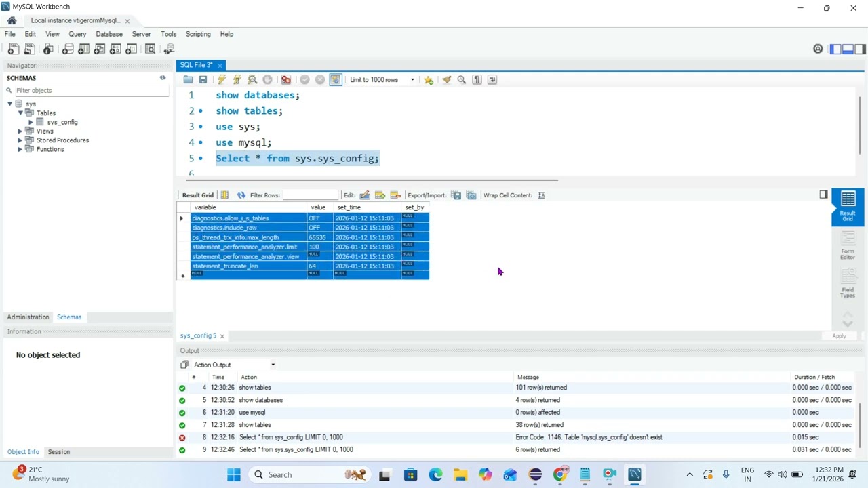Select the Result Grid view button
This screenshot has width=868, height=488.
pyautogui.click(x=848, y=207)
